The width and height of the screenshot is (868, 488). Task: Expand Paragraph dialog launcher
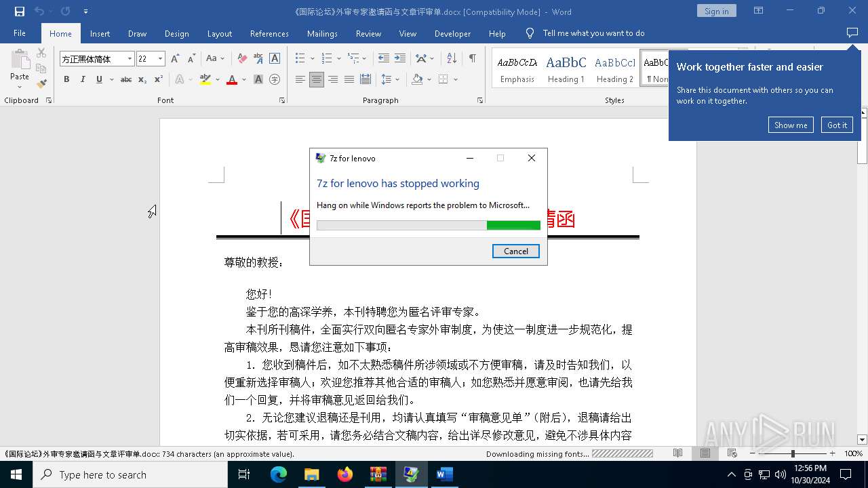tap(480, 100)
